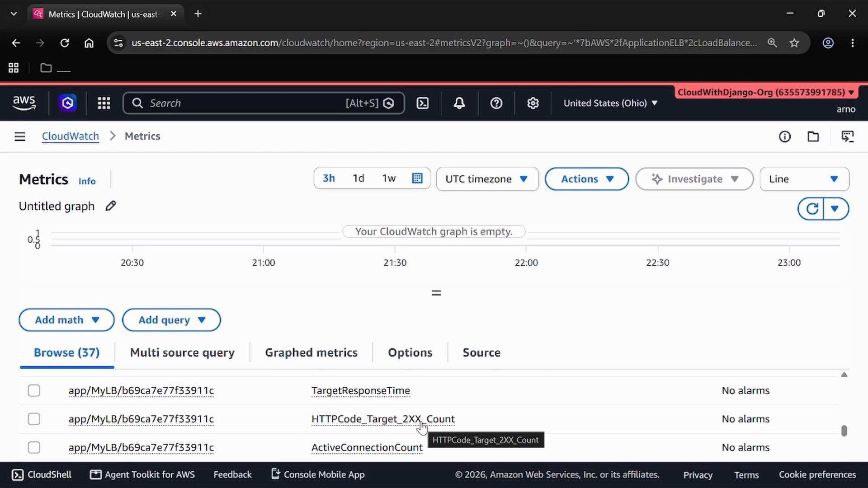The width and height of the screenshot is (868, 488).
Task: Open the help question mark menu
Action: pos(496,103)
